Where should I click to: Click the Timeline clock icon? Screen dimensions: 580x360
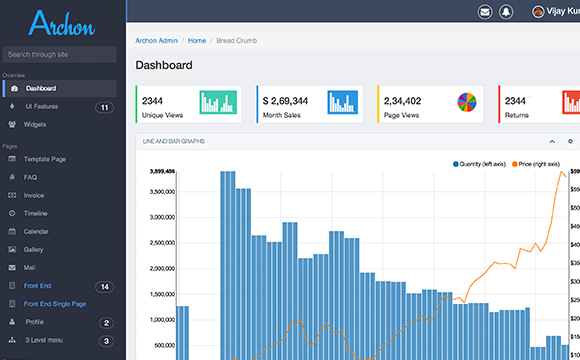coord(12,213)
